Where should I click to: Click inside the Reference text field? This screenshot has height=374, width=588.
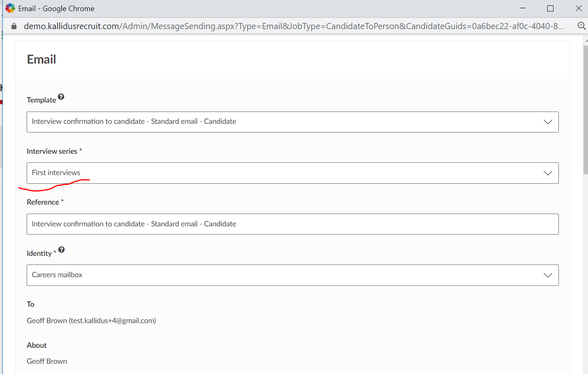point(292,224)
